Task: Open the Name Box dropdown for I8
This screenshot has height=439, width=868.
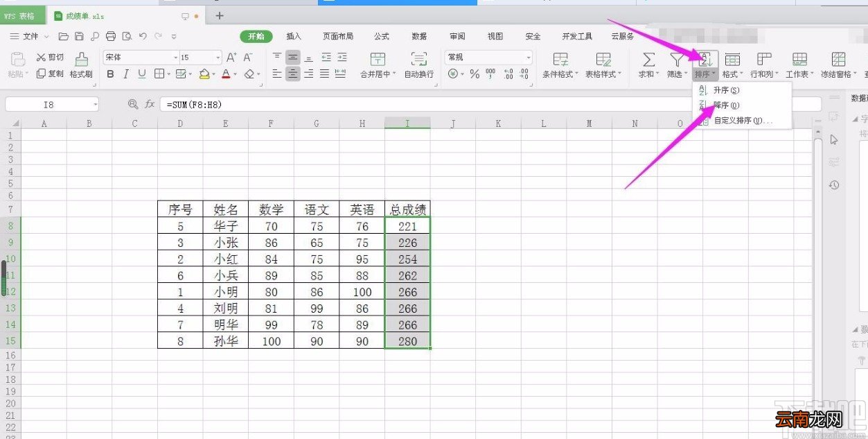Action: (95, 104)
